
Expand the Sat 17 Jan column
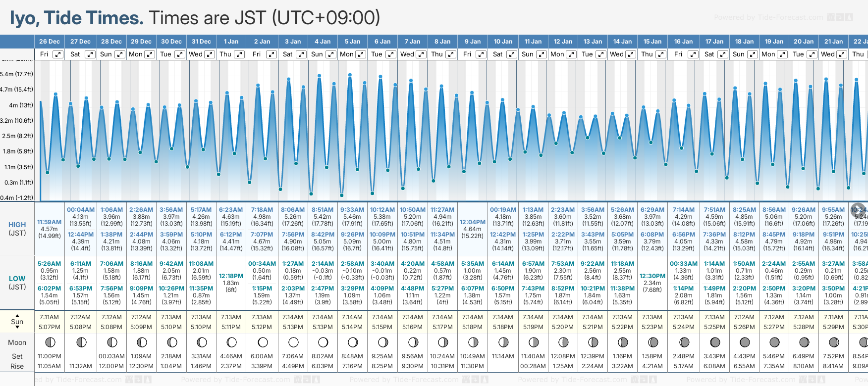coord(723,54)
